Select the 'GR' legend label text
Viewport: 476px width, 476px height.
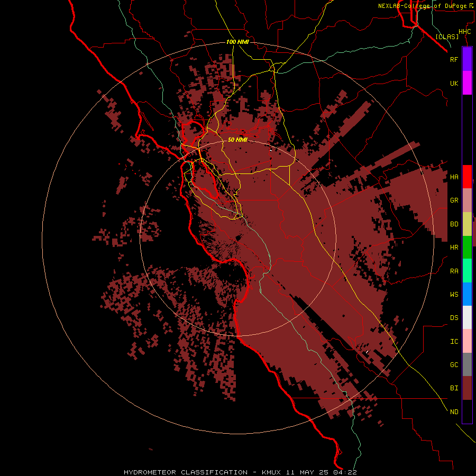(454, 200)
